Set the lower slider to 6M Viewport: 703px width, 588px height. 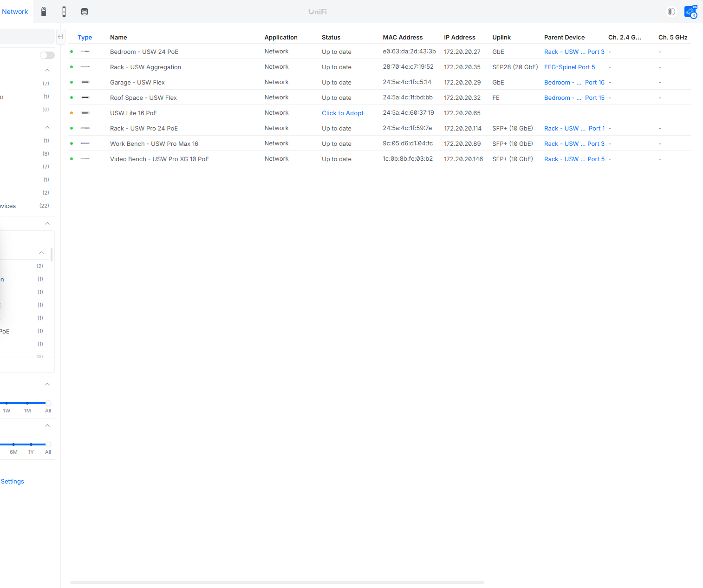13,444
